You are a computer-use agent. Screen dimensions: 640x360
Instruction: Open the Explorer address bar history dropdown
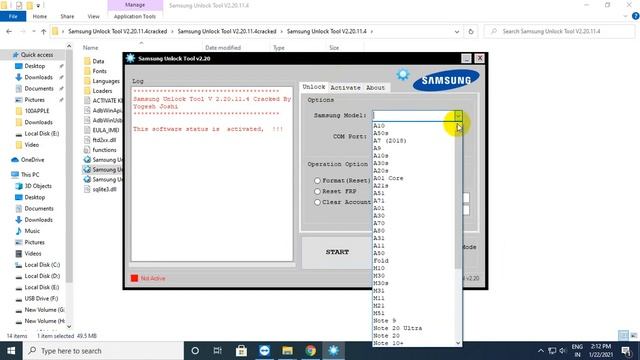pos(457,31)
